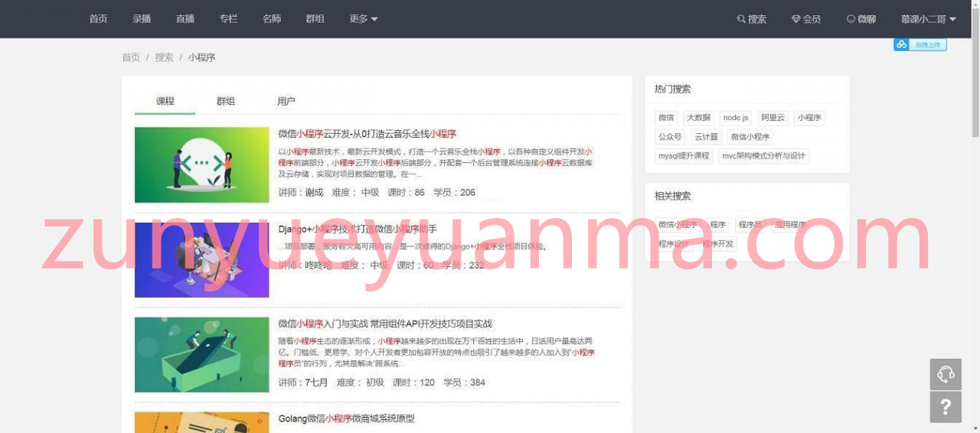Open 专栏 in the top navigation

tap(228, 19)
